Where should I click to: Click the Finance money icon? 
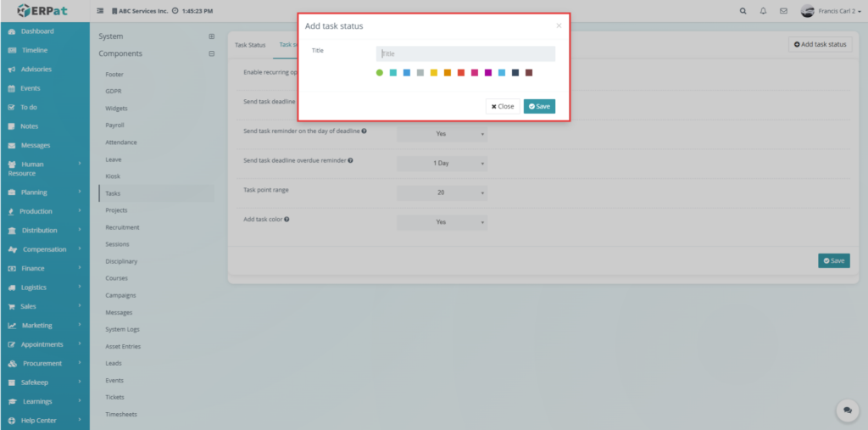[x=12, y=269]
